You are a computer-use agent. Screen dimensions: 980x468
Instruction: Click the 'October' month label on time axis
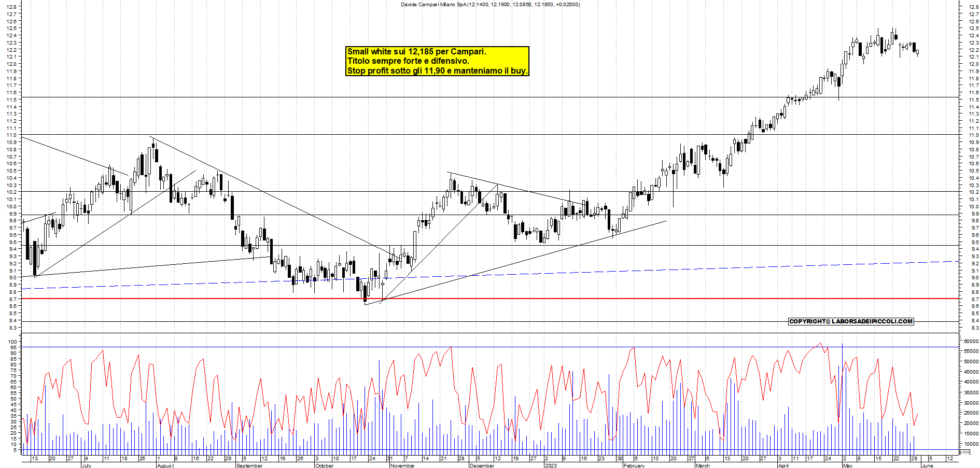pos(325,465)
